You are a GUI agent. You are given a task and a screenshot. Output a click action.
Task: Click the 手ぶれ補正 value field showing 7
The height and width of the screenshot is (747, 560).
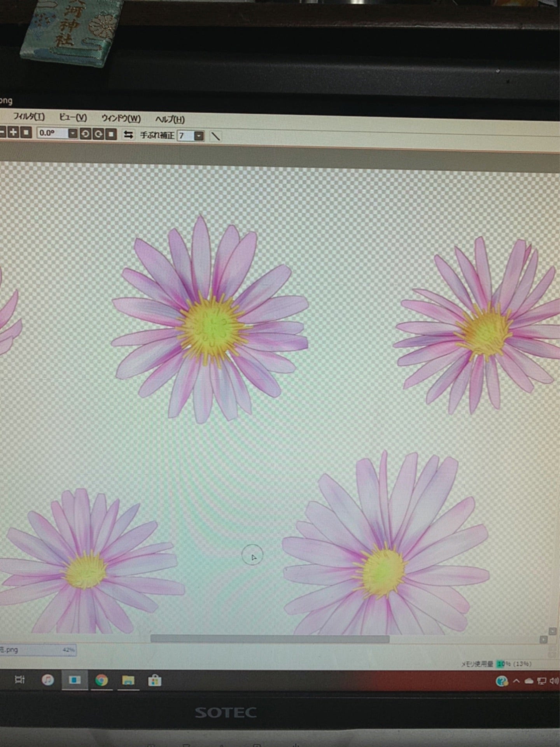click(185, 136)
